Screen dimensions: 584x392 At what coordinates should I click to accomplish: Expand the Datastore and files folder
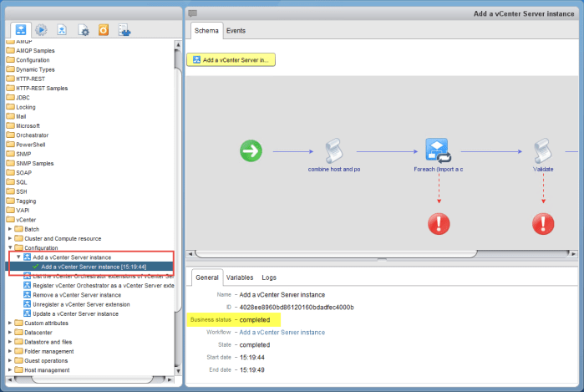[x=10, y=341]
